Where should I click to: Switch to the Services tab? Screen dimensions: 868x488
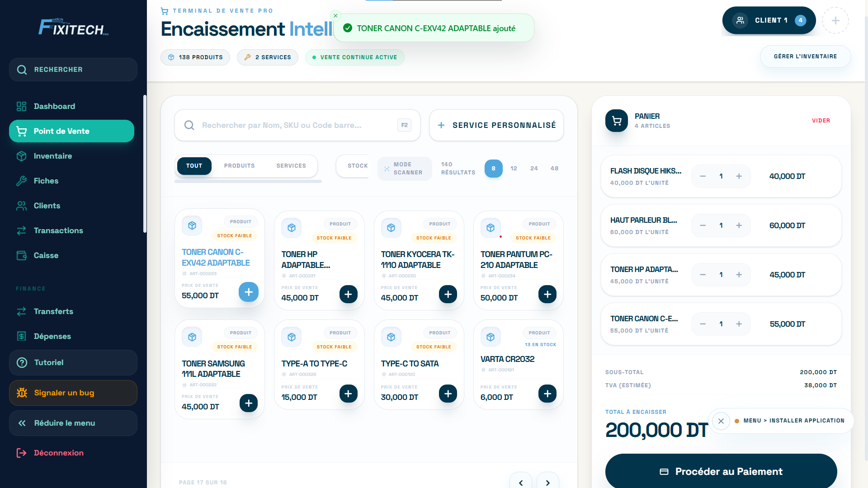point(291,165)
